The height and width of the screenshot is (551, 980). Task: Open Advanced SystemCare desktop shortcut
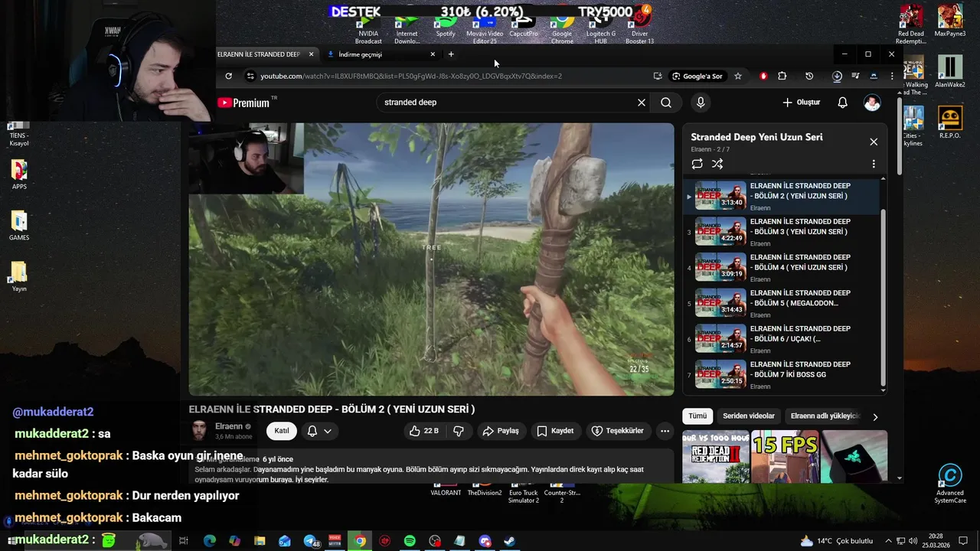pos(950,484)
